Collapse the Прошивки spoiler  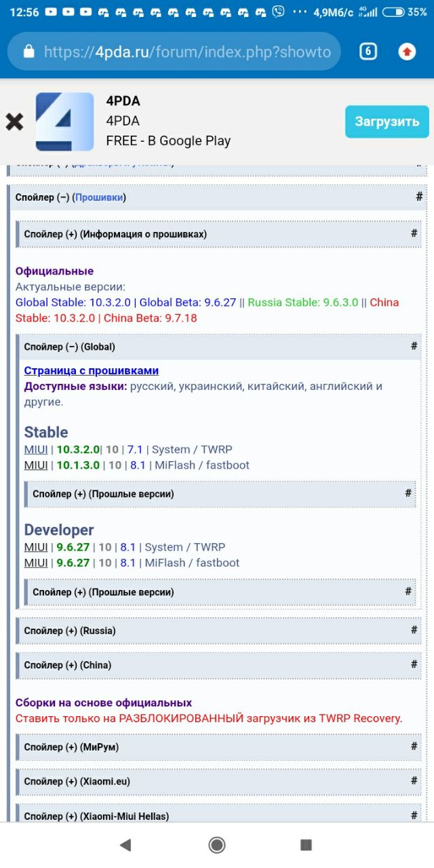point(217,197)
